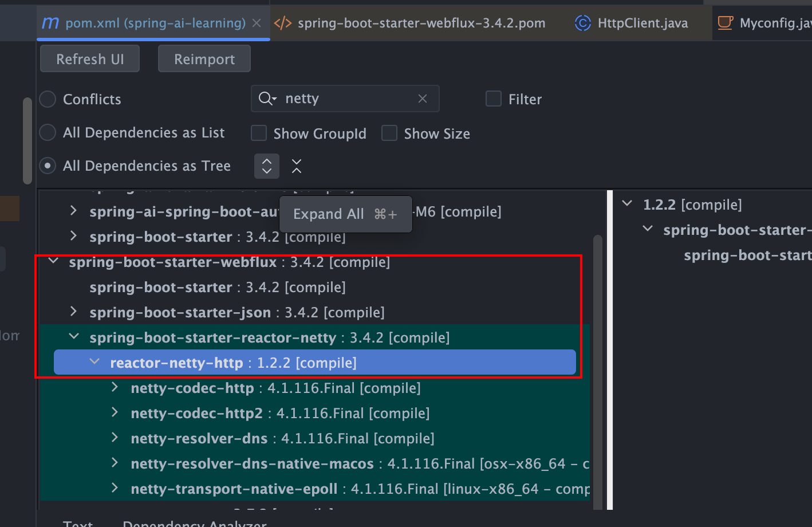Viewport: 812px width, 527px height.
Task: Collapse 1.2.2 [compile] node in right pane
Action: pyautogui.click(x=627, y=204)
